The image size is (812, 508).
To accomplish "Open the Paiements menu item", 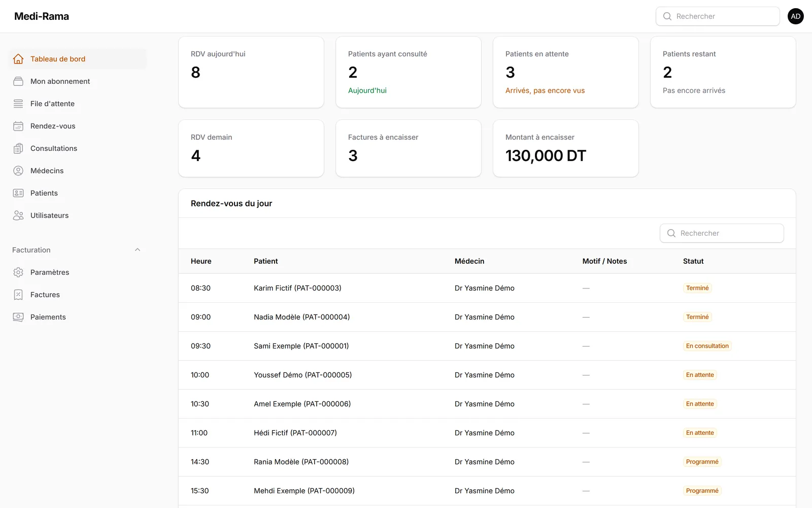I will point(77,317).
